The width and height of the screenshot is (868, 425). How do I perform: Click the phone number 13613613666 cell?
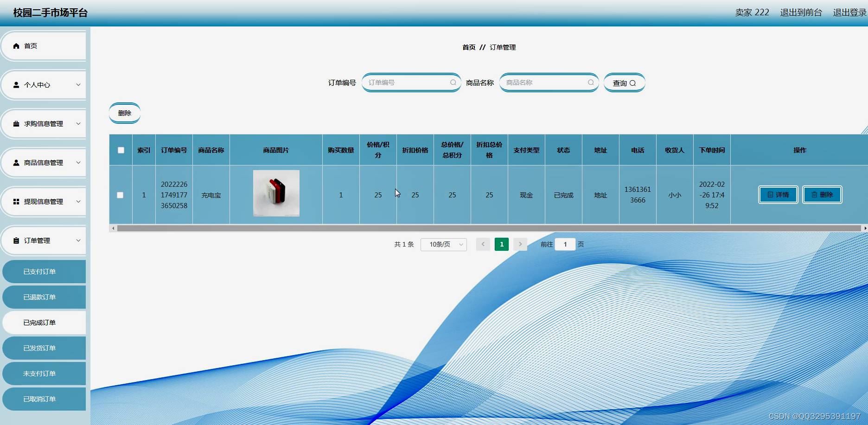[x=638, y=195]
